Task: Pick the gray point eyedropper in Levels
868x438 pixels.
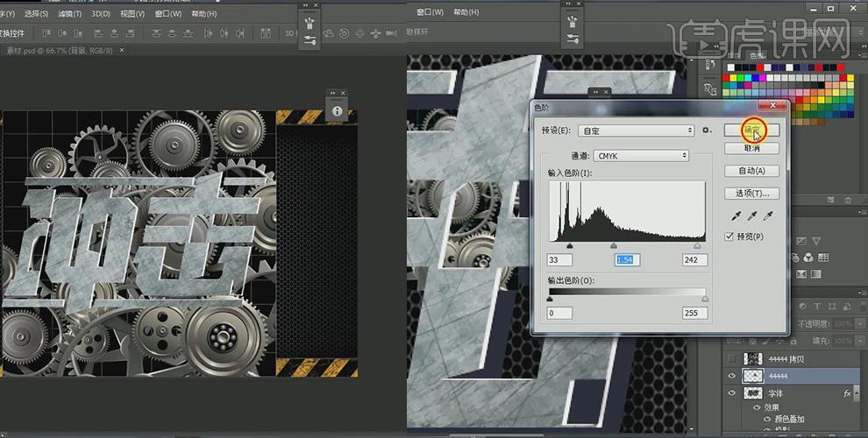Action: (753, 216)
